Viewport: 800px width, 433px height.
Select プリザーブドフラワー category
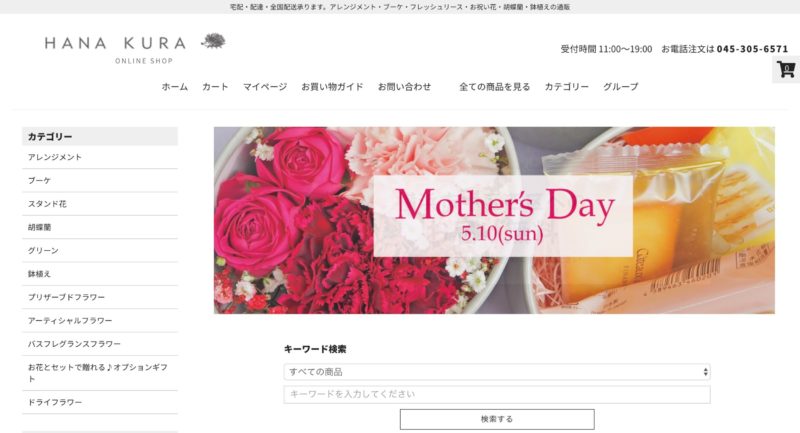tap(100, 297)
